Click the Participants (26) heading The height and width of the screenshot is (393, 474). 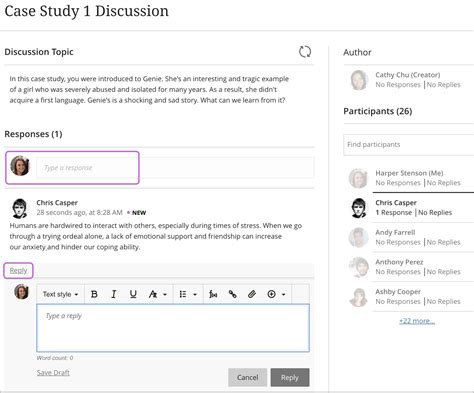pyautogui.click(x=378, y=111)
